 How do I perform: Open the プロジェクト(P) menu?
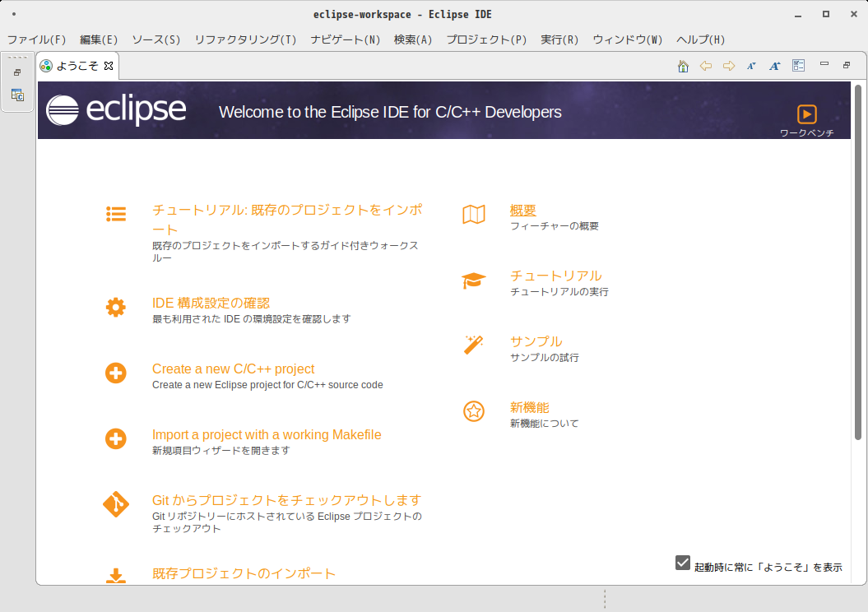pyautogui.click(x=486, y=39)
